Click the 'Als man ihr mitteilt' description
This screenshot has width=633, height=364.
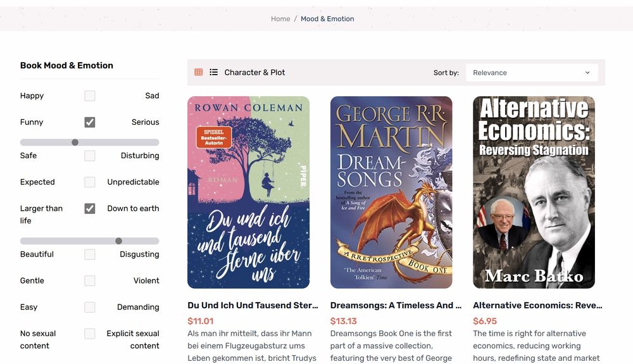pos(252,346)
